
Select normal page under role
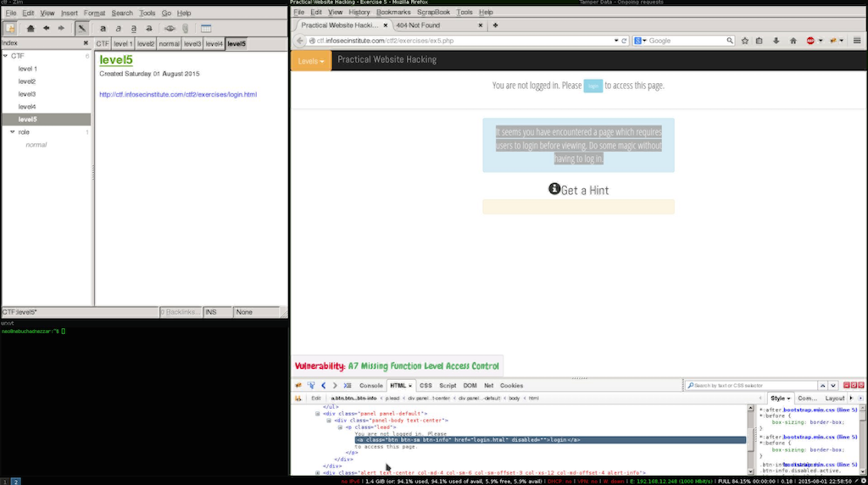click(36, 145)
